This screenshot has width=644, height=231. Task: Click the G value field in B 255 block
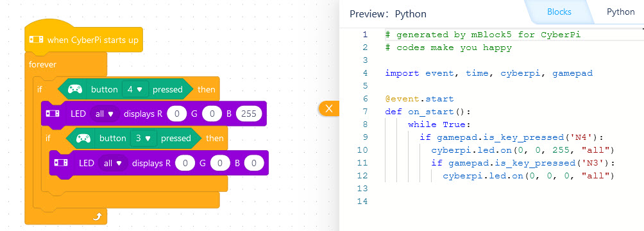(212, 114)
